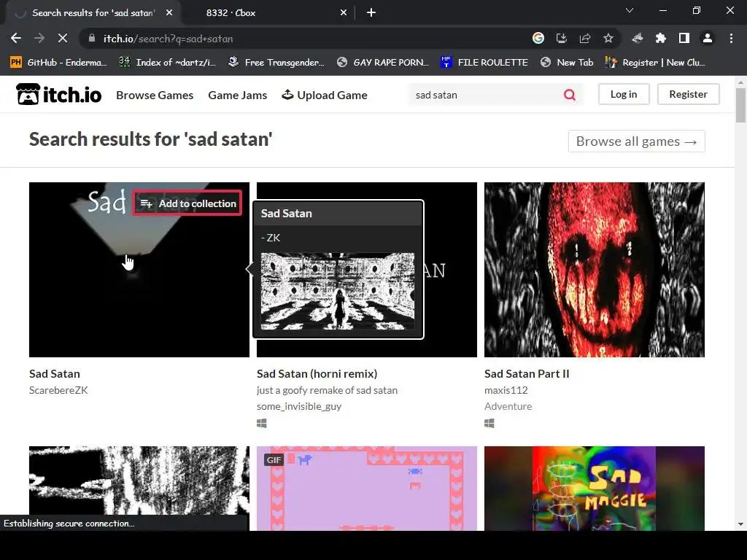Click 'Sad Satan Part II' title
The height and width of the screenshot is (560, 747).
pyautogui.click(x=527, y=374)
